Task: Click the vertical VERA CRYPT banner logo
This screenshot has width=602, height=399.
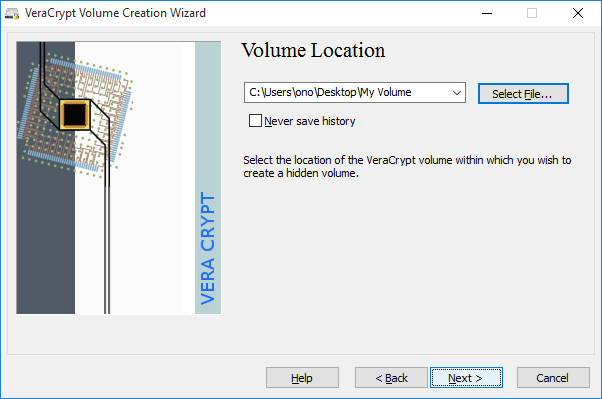Action: [x=208, y=248]
